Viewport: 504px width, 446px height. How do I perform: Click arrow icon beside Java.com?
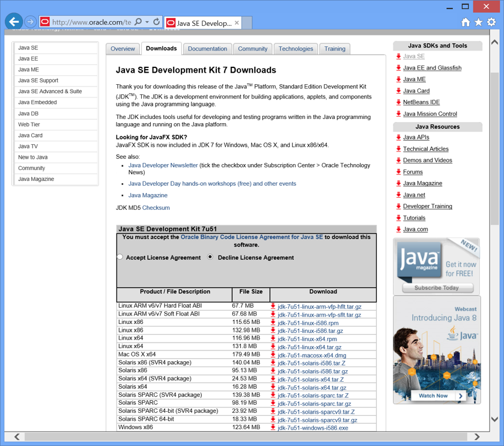click(398, 229)
